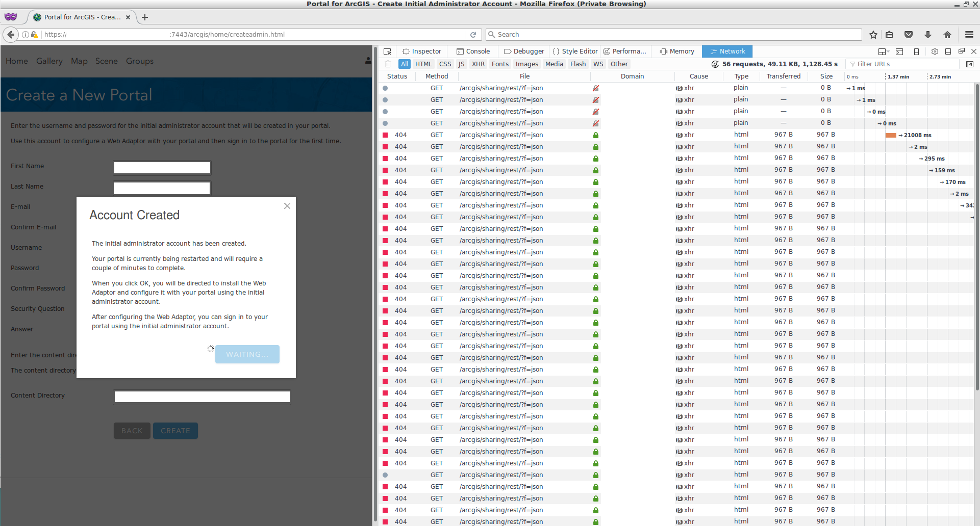Open the Home link in portal navigation
The height and width of the screenshot is (526, 980).
[x=17, y=61]
